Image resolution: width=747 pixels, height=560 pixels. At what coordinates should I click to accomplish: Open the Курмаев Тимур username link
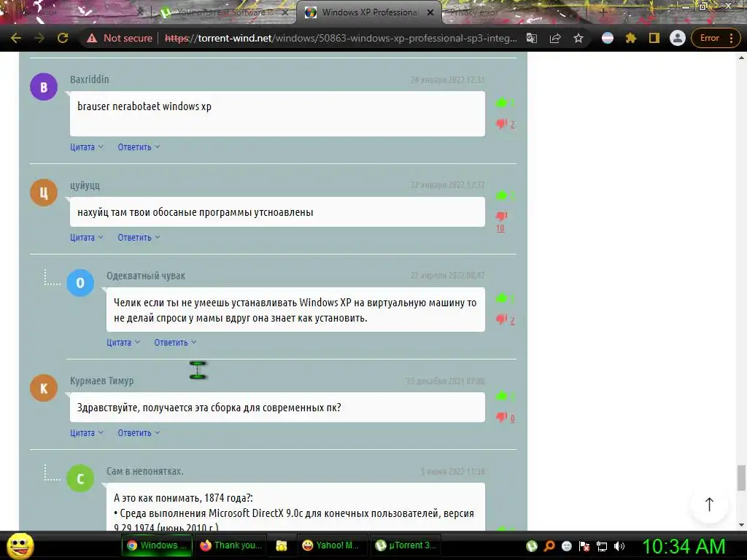(102, 381)
